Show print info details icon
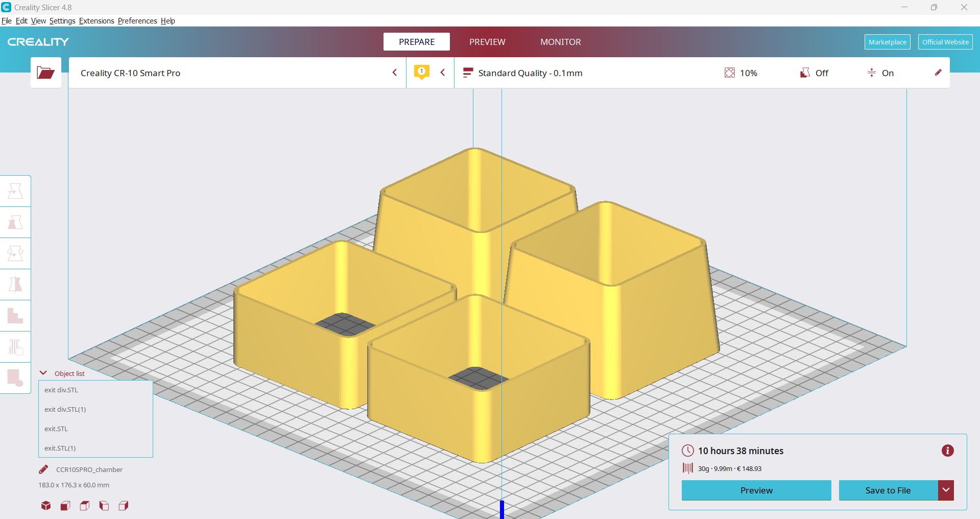 coord(948,451)
